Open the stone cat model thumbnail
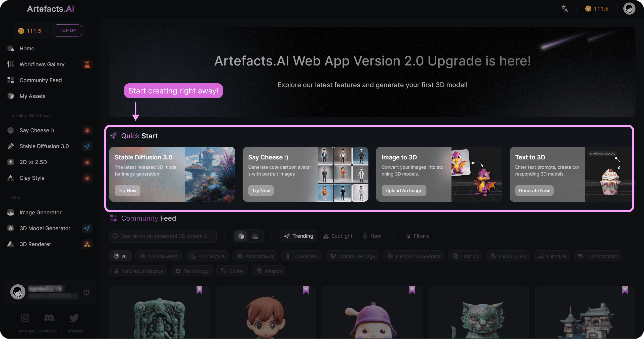Viewport: 644px width, 339px height. tap(479, 313)
